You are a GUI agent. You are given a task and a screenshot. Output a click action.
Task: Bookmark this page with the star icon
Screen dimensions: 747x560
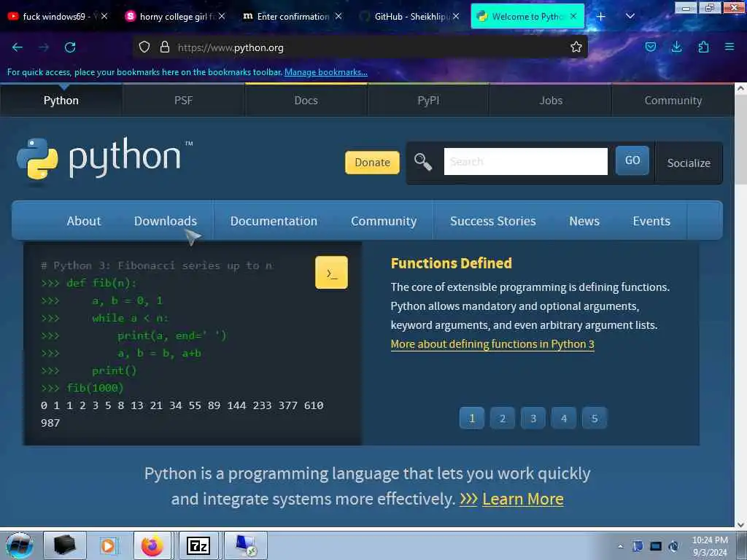(576, 47)
